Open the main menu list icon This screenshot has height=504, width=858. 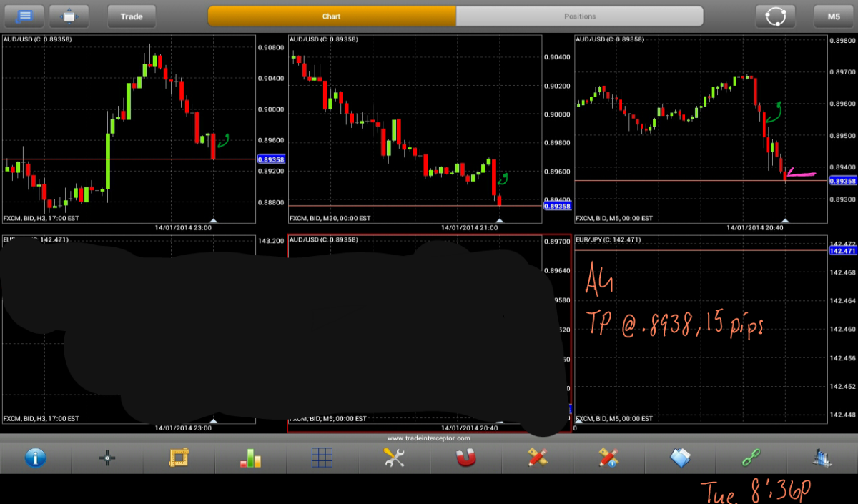click(x=24, y=16)
